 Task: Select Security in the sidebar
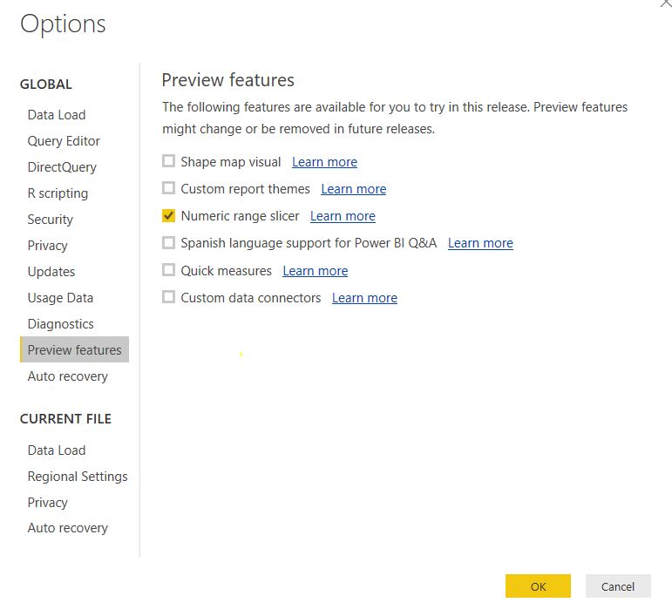[x=51, y=220]
